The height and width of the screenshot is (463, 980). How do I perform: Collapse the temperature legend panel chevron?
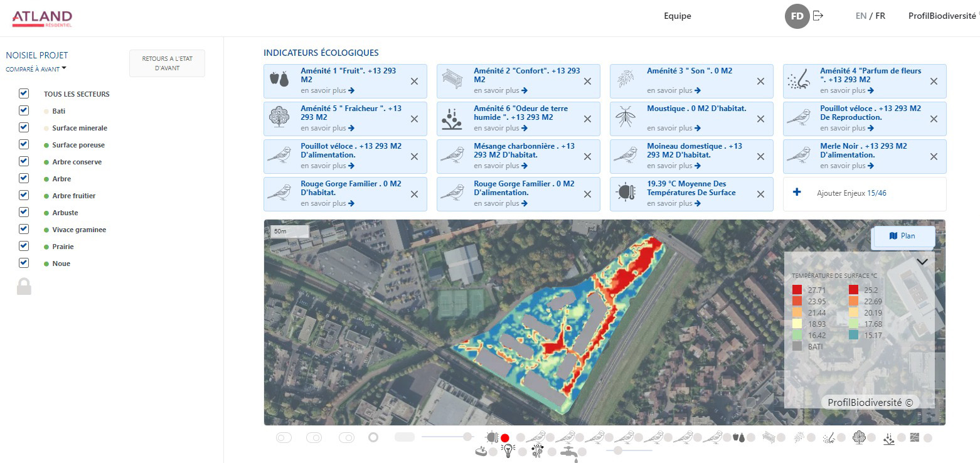tap(922, 262)
